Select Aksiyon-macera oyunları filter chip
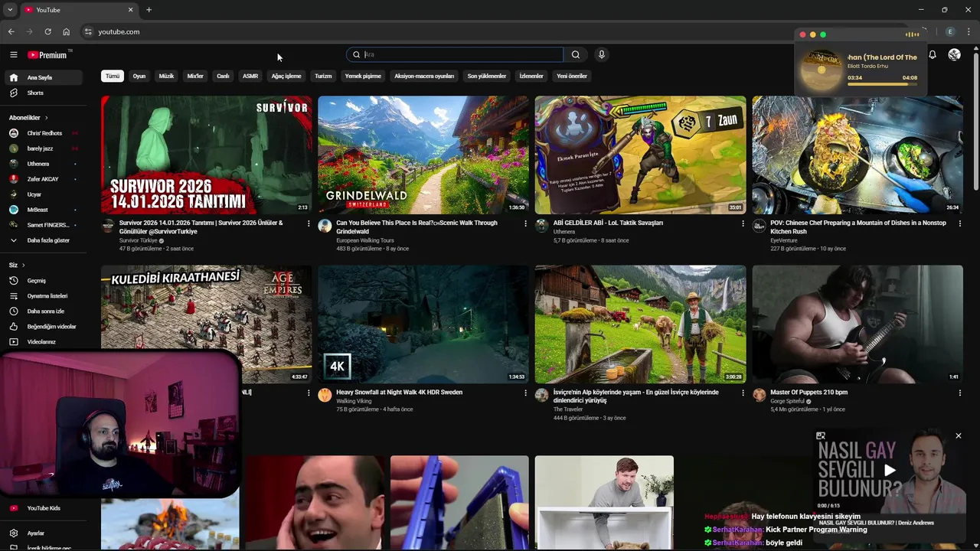 point(424,76)
